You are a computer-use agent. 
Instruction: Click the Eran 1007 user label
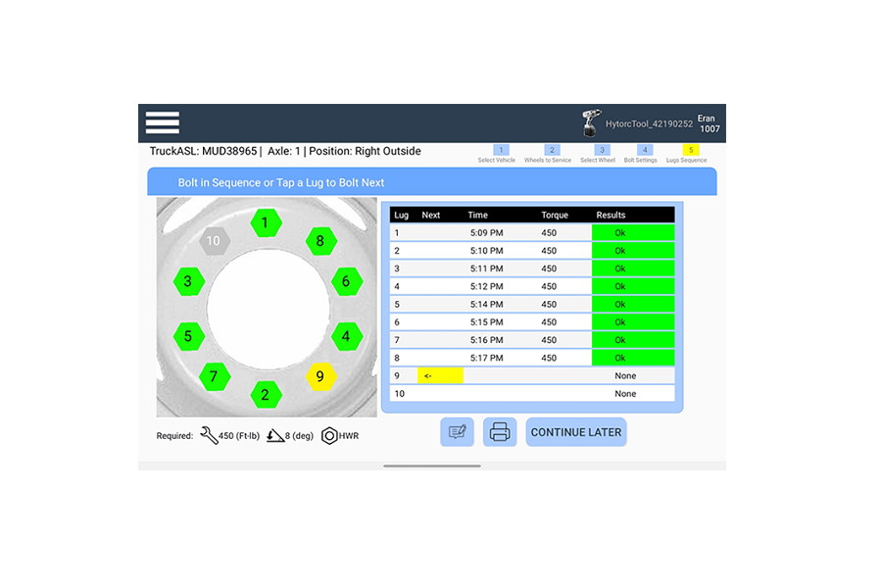pos(709,123)
